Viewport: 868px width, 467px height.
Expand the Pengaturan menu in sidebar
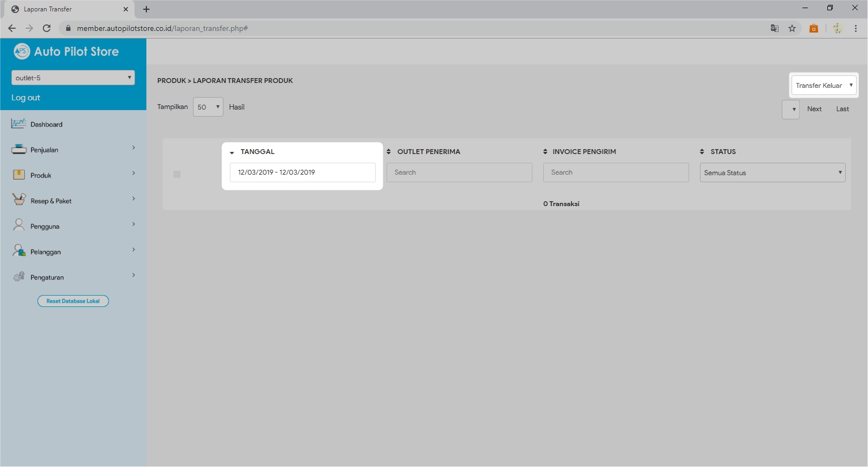[133, 276]
